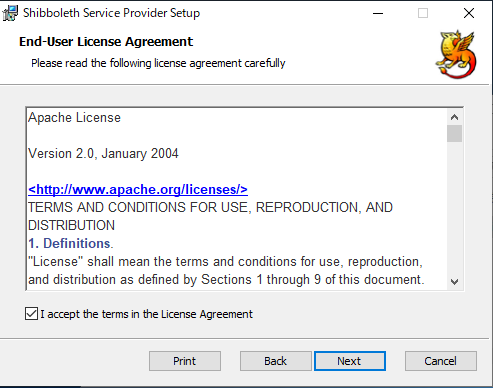
Task: Cancel the Shibboleth installation
Action: coord(441,361)
